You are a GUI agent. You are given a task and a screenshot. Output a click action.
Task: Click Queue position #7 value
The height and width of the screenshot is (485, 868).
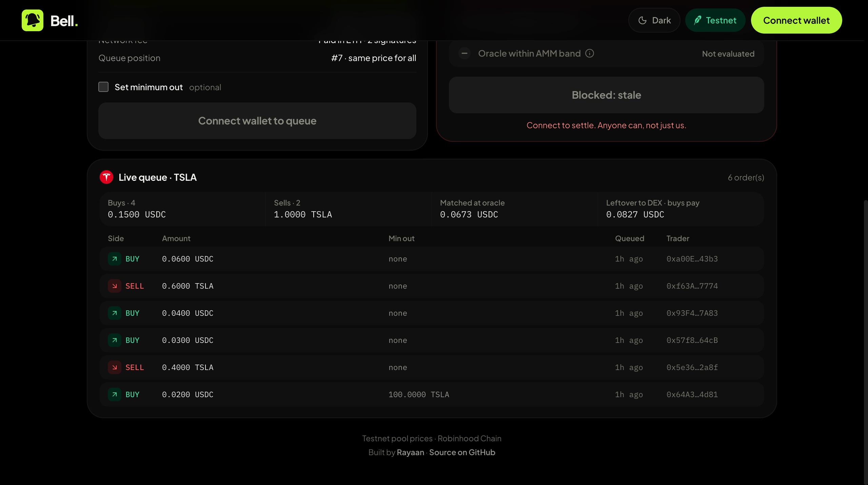pos(374,58)
